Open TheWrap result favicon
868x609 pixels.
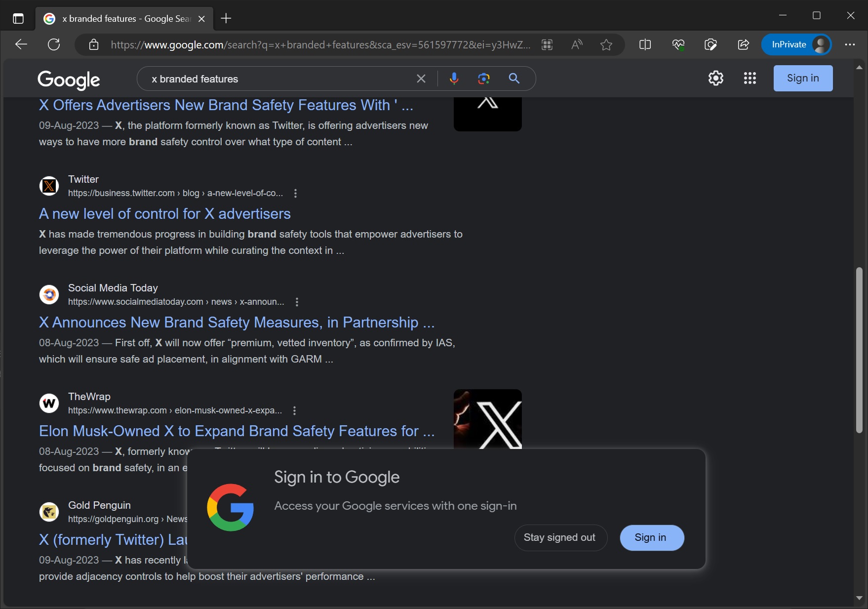49,403
